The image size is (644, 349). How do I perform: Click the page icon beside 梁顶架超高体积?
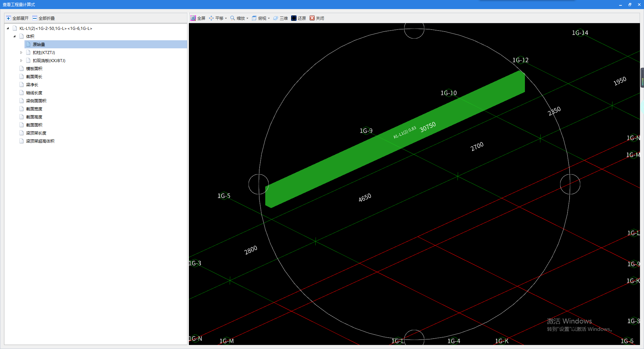(22, 141)
